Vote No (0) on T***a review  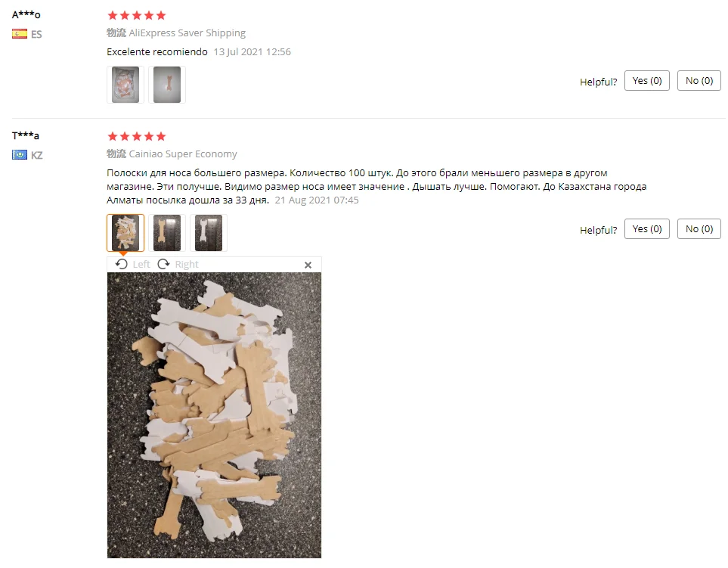(x=699, y=229)
